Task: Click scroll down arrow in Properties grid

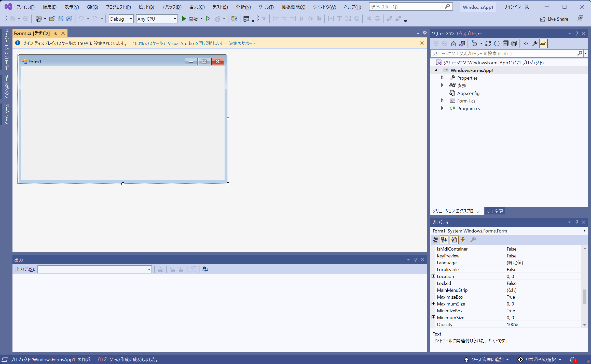Action: (x=585, y=325)
